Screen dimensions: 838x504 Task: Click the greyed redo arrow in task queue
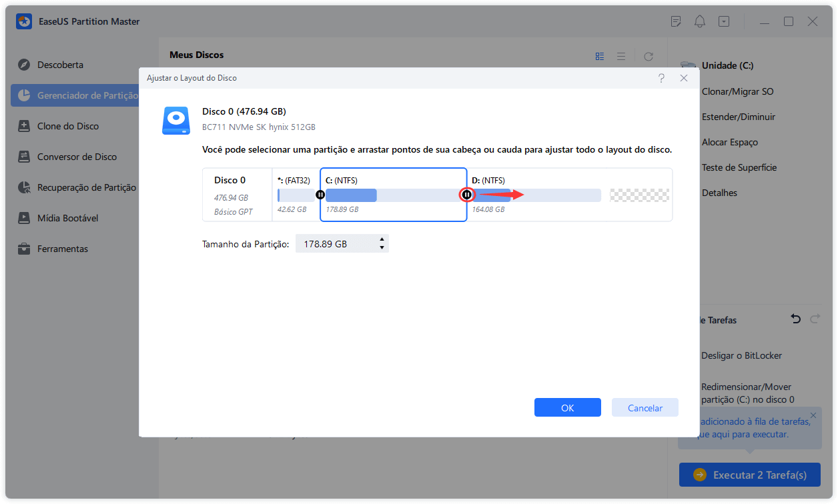point(815,319)
